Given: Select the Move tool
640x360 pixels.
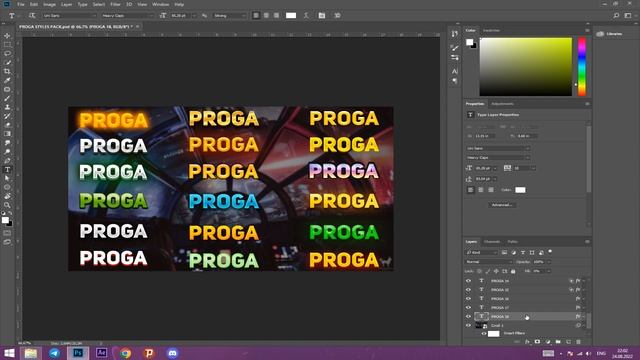Looking at the screenshot, I should (7, 36).
